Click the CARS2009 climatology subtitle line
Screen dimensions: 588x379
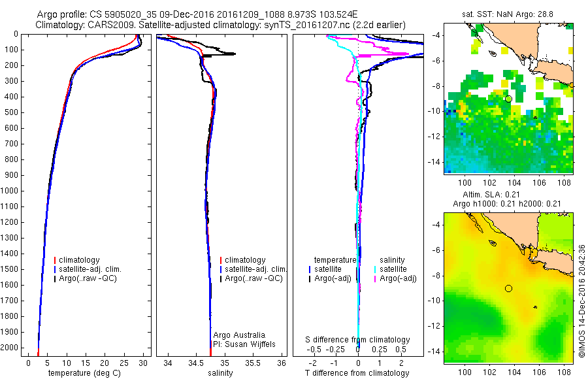point(221,25)
